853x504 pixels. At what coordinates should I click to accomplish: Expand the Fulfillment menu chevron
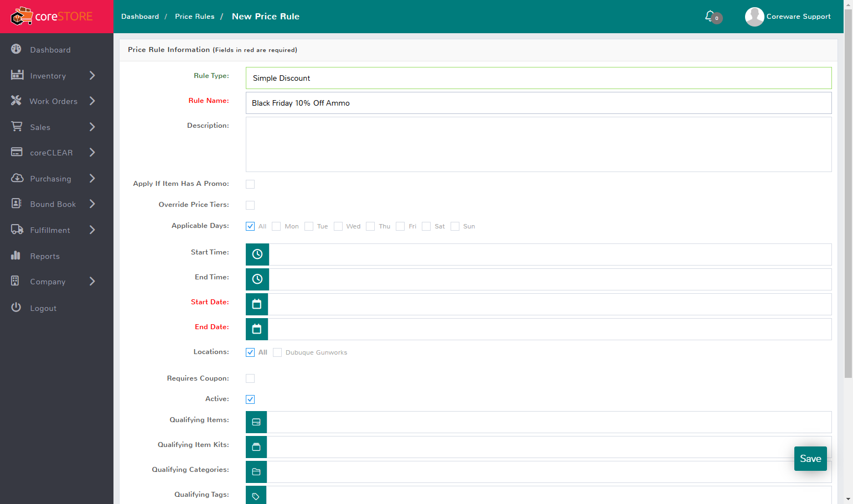click(92, 230)
